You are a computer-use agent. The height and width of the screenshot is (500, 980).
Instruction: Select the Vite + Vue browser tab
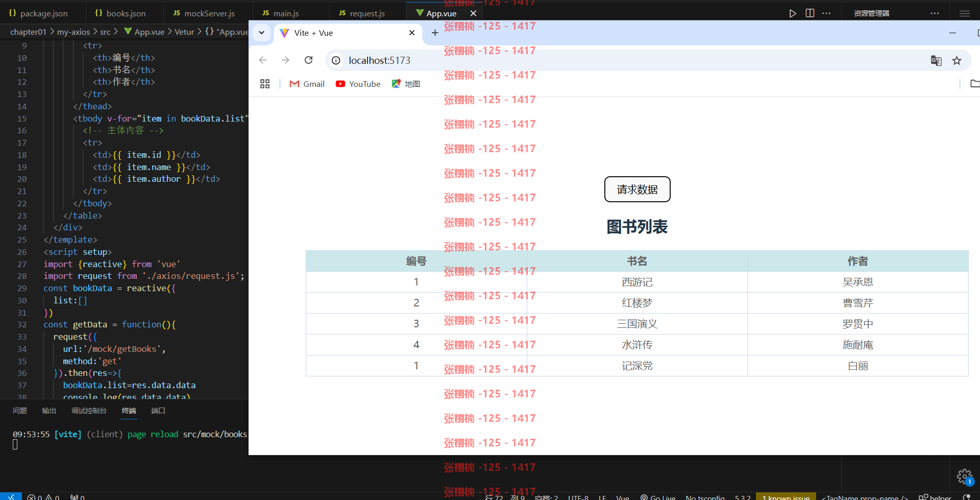click(x=347, y=33)
